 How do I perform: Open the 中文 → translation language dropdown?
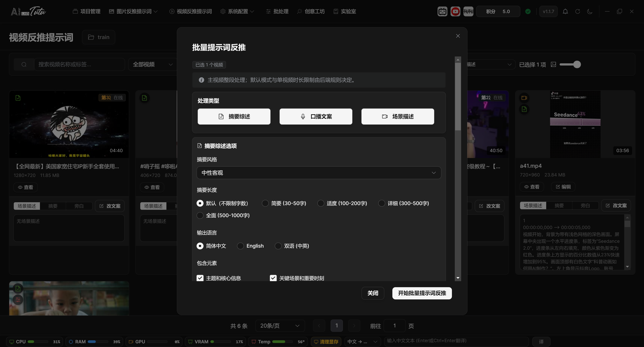[x=362, y=341]
